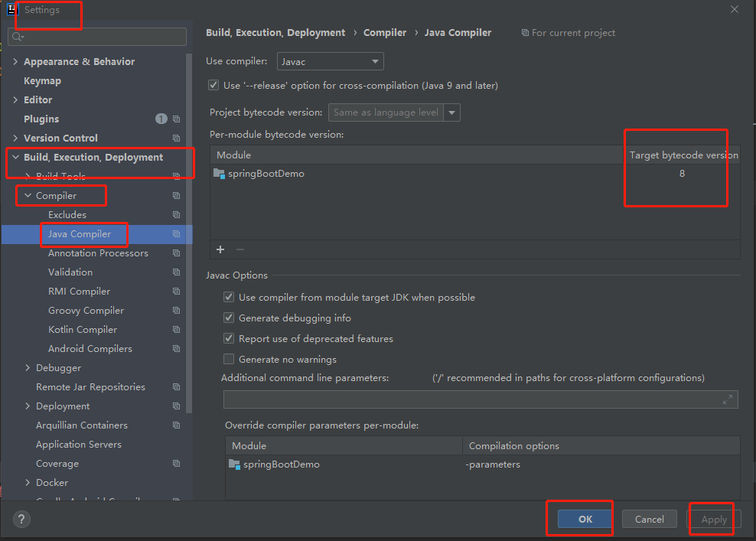The image size is (756, 541).
Task: Click the project-level icon on Coverage row
Action: [x=177, y=464]
